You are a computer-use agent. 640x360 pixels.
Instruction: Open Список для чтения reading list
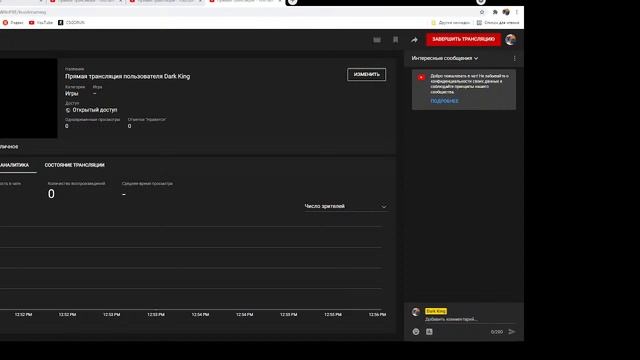[498, 23]
